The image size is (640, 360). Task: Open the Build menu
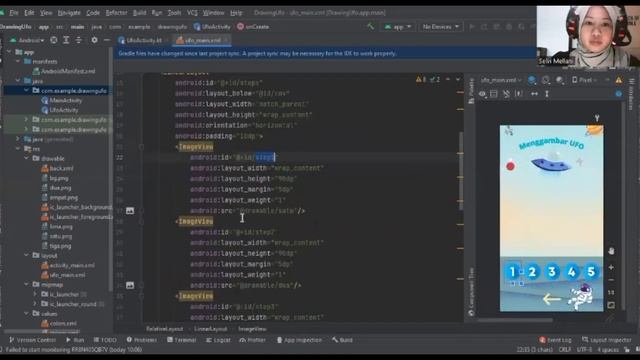tap(139, 13)
